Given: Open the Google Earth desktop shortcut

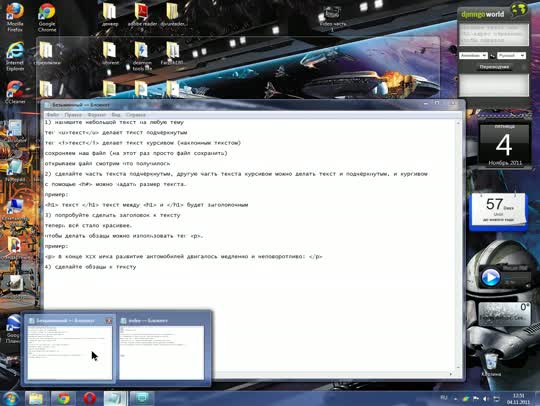Looking at the screenshot, I should pyautogui.click(x=13, y=329).
